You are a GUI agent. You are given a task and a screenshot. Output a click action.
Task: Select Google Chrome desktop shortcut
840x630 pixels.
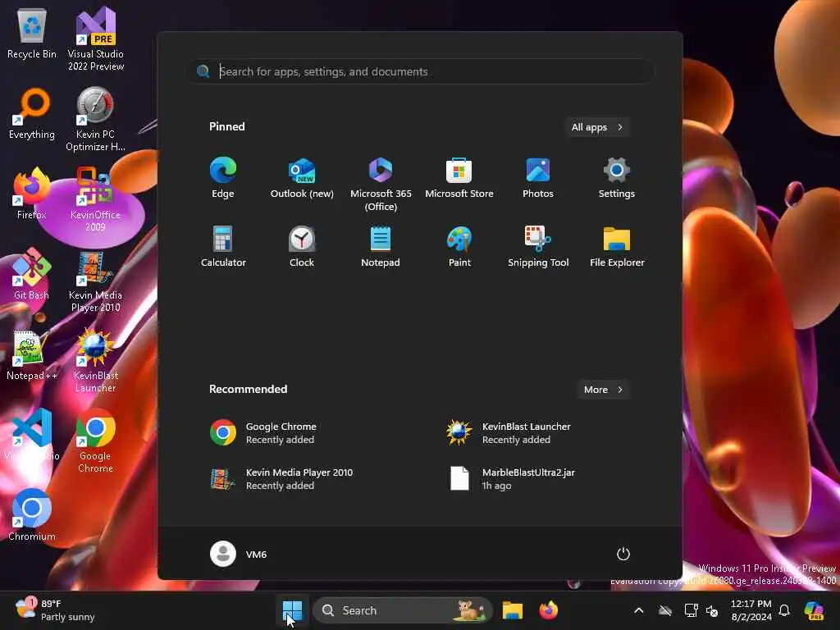[x=96, y=441]
